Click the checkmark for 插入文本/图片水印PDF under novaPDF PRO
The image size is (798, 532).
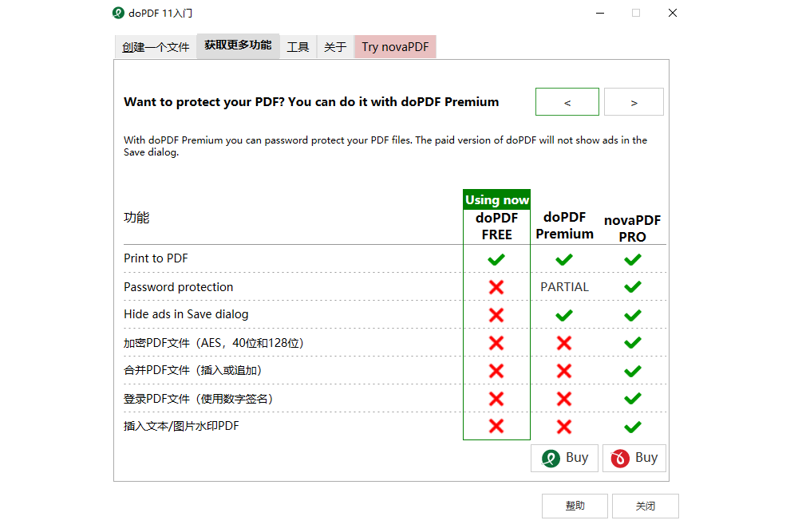tap(633, 426)
